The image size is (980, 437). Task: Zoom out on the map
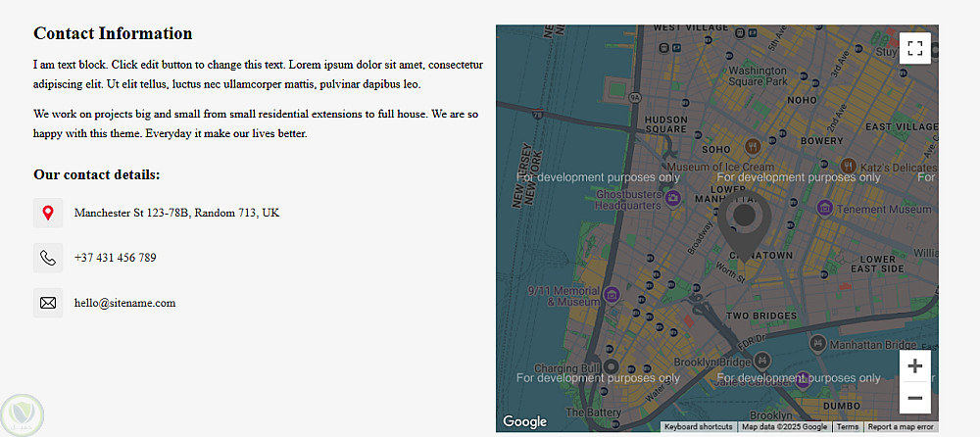point(915,398)
